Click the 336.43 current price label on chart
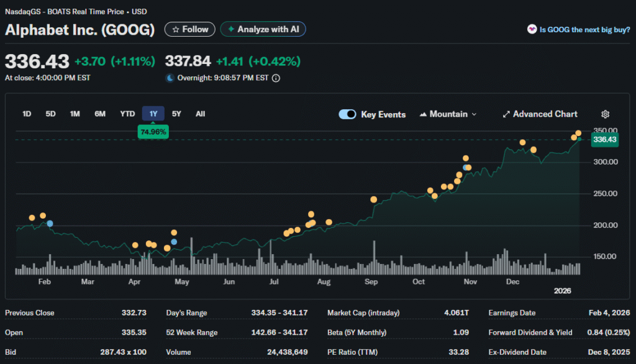Screen dimensions: 636x364 tap(604, 140)
